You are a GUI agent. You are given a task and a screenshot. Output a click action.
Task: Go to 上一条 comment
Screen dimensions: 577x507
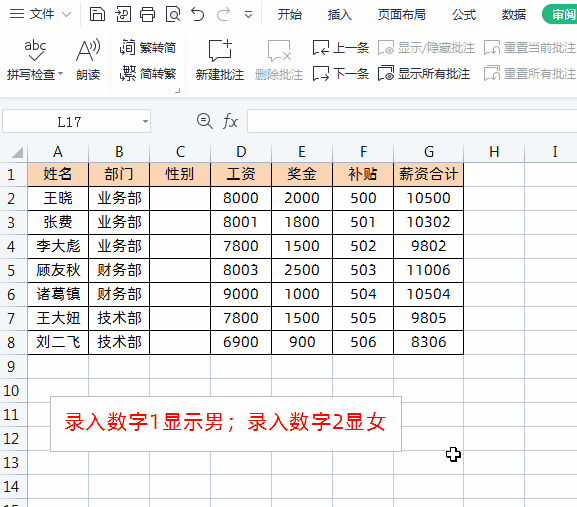[x=341, y=47]
